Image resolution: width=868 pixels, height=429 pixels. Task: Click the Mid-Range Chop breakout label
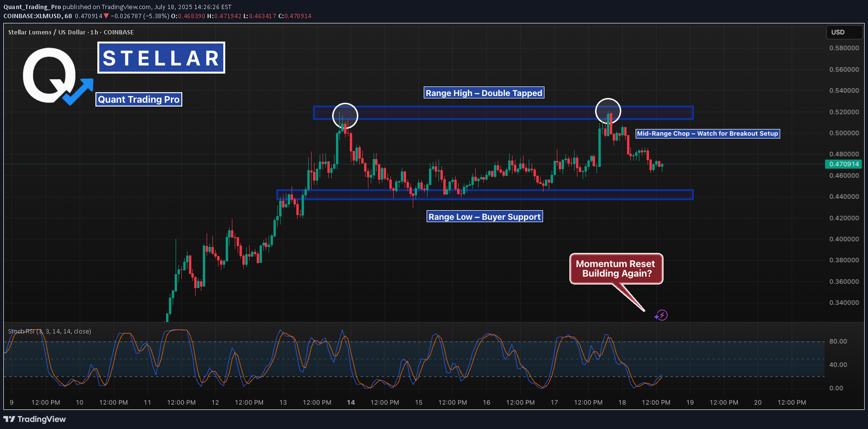[x=708, y=133]
